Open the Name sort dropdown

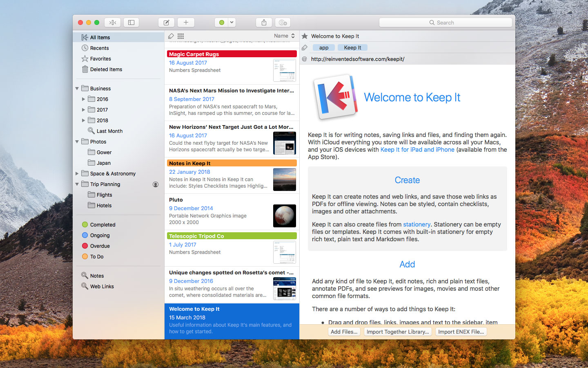point(284,36)
